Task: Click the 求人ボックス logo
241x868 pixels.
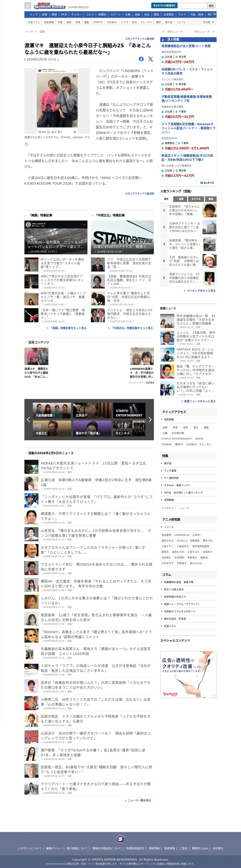Action: tap(207, 183)
